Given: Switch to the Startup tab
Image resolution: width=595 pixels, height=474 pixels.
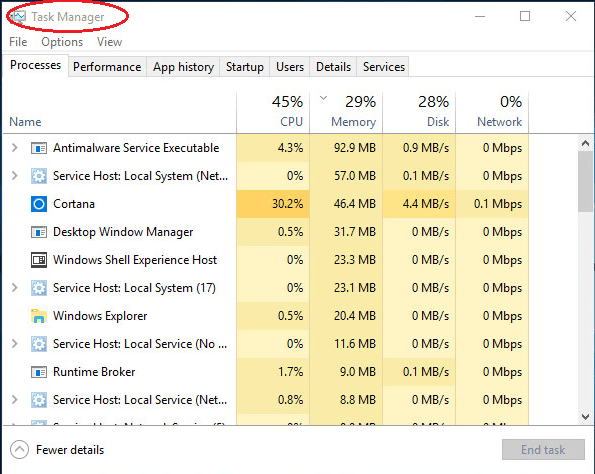Looking at the screenshot, I should (x=245, y=67).
